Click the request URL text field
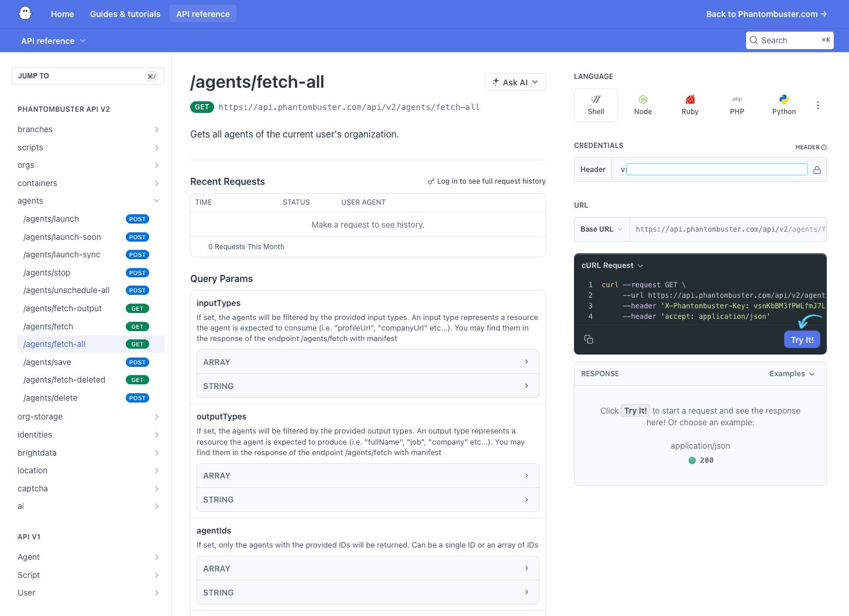This screenshot has height=616, width=849. [x=728, y=229]
